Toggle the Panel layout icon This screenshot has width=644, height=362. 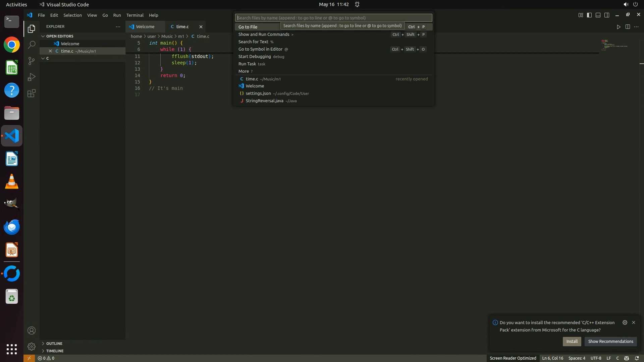[x=598, y=15]
